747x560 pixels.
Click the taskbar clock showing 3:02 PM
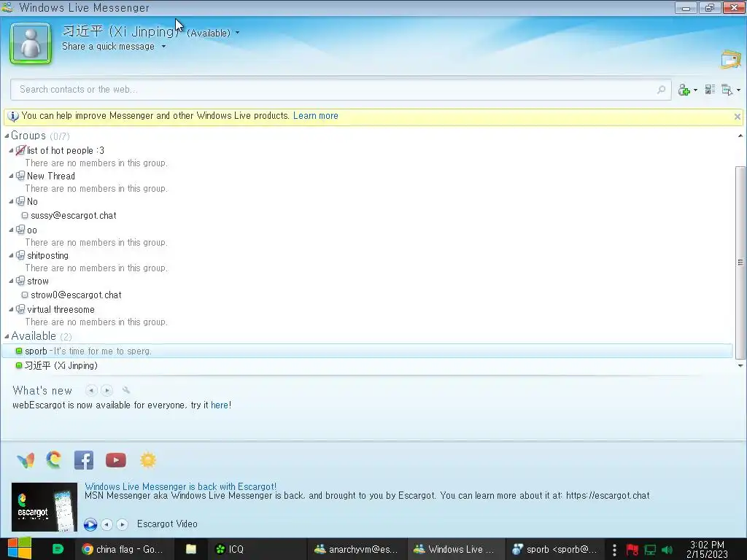[707, 549]
